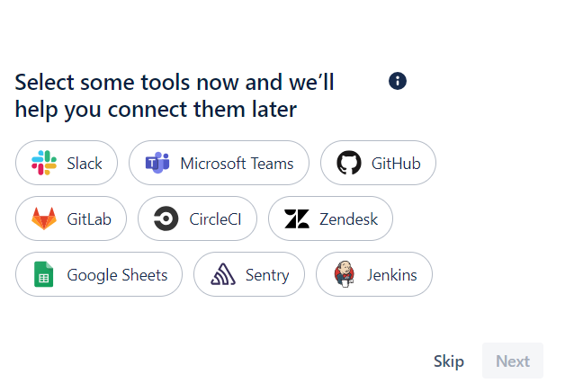The height and width of the screenshot is (392, 574).
Task: Select the Sentry chip label
Action: pyautogui.click(x=267, y=275)
